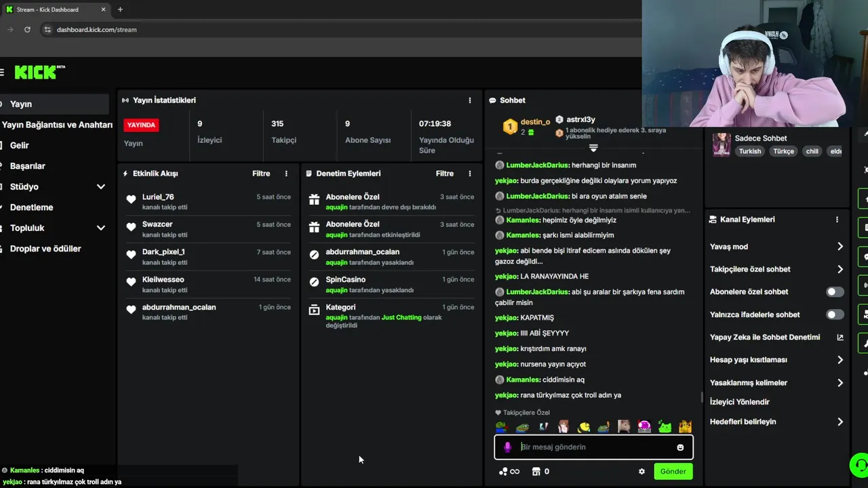Toggle Yalnızca ifadelerle sohbet switch
This screenshot has height=488, width=868.
[x=835, y=314]
